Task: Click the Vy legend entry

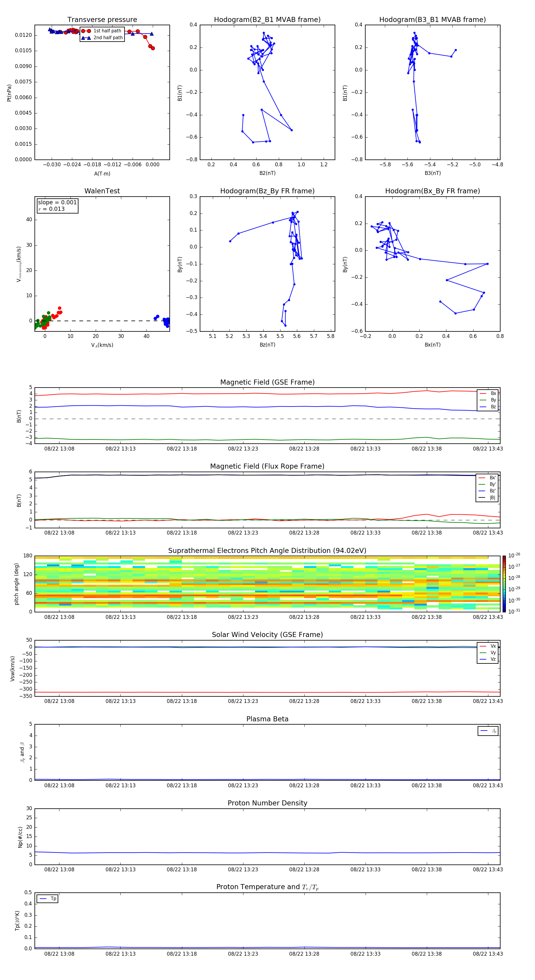Action: tap(488, 652)
